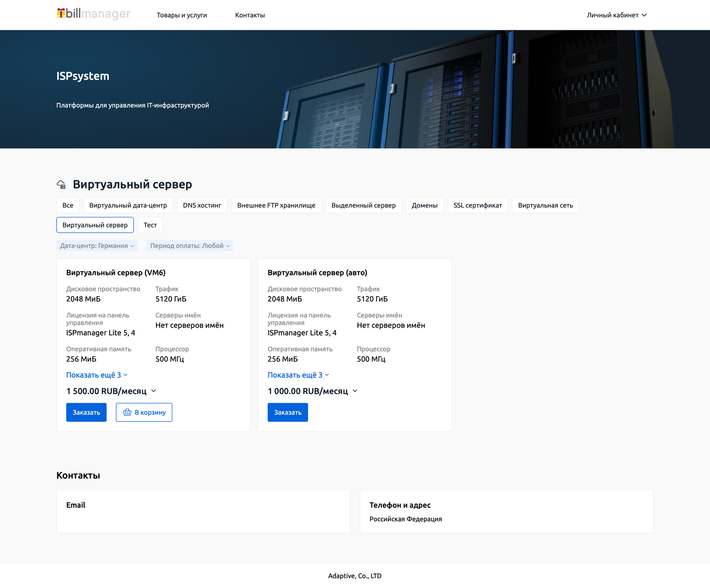The height and width of the screenshot is (588, 710).
Task: Choose the Домены category
Action: pos(425,205)
